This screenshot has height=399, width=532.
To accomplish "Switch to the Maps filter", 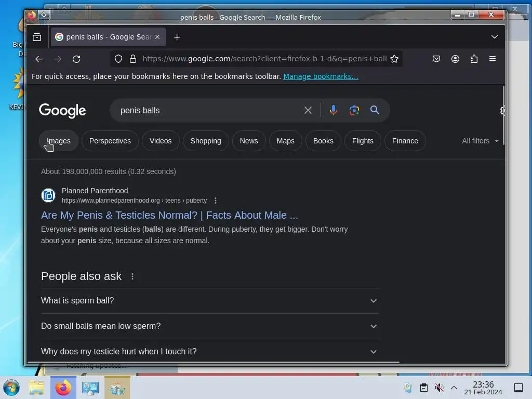I will 285,141.
